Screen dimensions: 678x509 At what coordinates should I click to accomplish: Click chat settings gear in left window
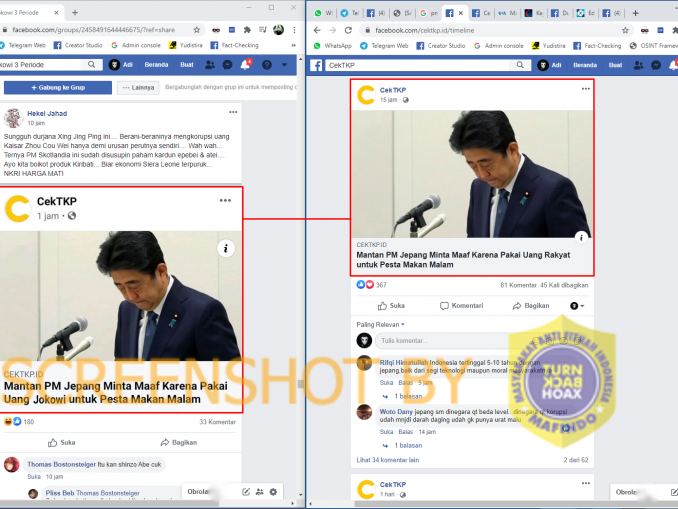273,492
